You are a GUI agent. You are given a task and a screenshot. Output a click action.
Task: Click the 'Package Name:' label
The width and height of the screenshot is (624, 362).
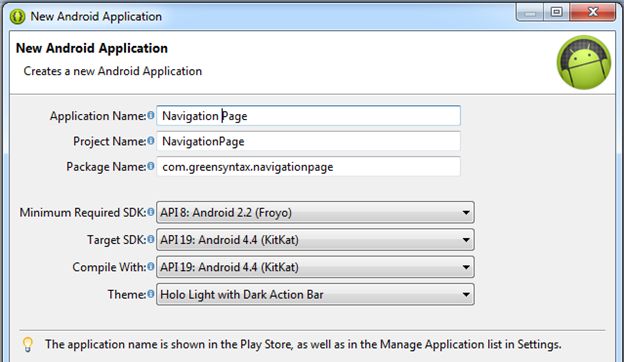coord(106,167)
